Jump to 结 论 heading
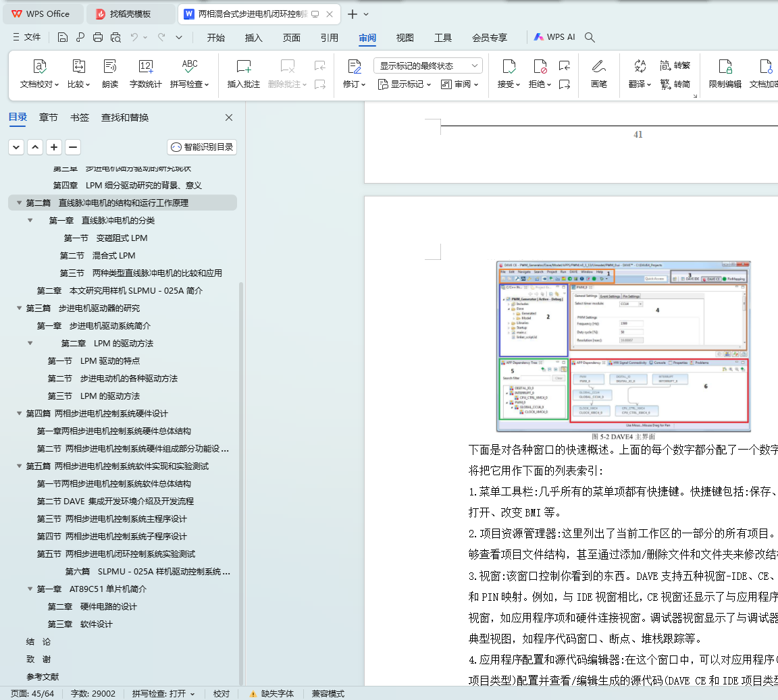Image resolution: width=778 pixels, height=700 pixels. tap(38, 641)
